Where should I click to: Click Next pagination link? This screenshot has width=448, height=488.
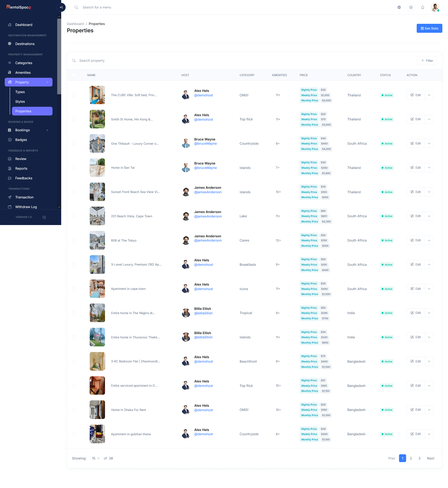(x=431, y=458)
